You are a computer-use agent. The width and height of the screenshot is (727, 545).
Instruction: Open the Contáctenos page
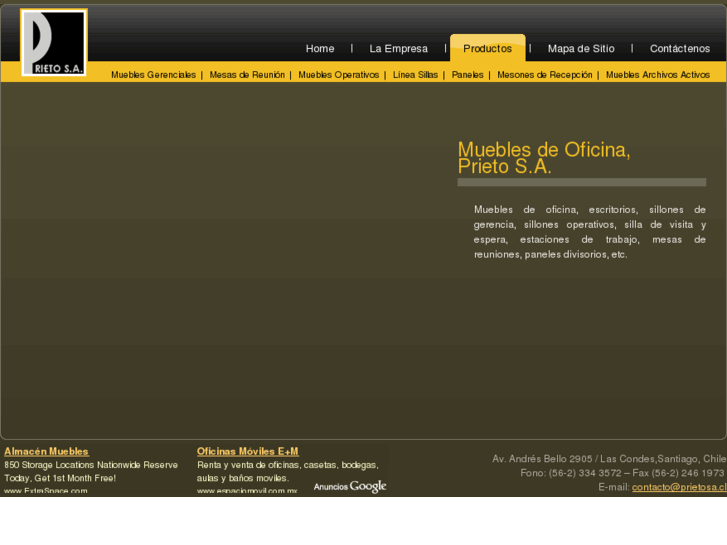click(x=680, y=49)
